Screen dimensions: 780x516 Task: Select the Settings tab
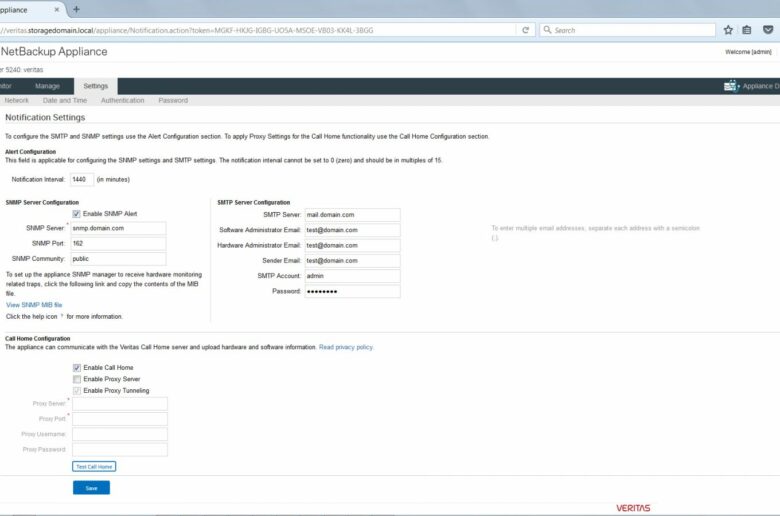pos(96,86)
